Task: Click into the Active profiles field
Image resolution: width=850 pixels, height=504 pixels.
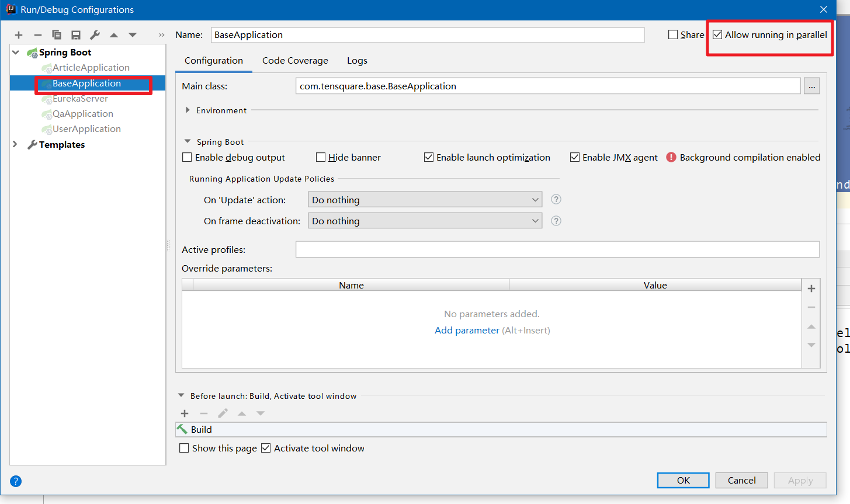Action: [557, 249]
